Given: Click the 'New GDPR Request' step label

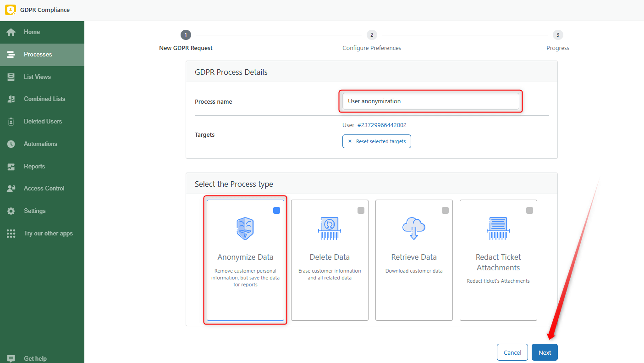Looking at the screenshot, I should (x=186, y=48).
